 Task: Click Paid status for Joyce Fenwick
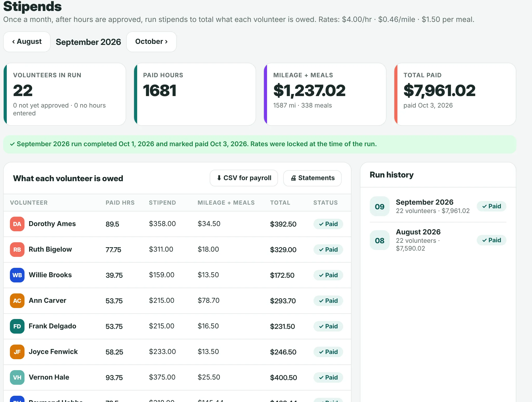pyautogui.click(x=328, y=352)
